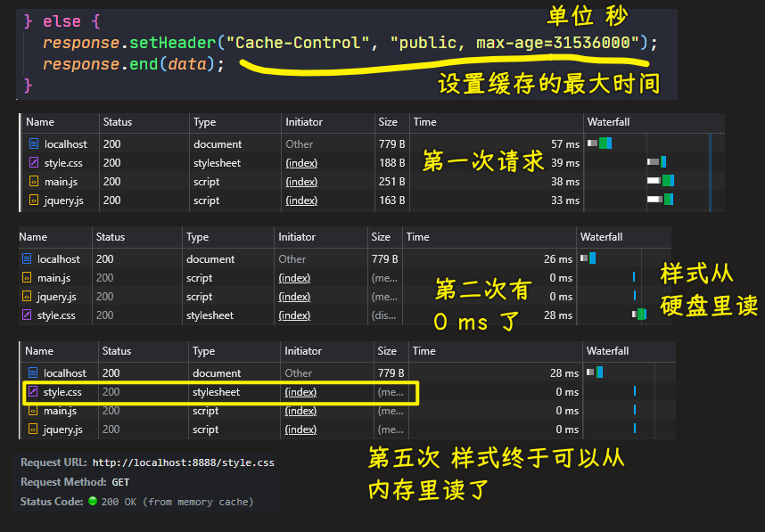This screenshot has width=765, height=532.
Task: Sort by Name header in the first-request table
Action: pos(40,122)
